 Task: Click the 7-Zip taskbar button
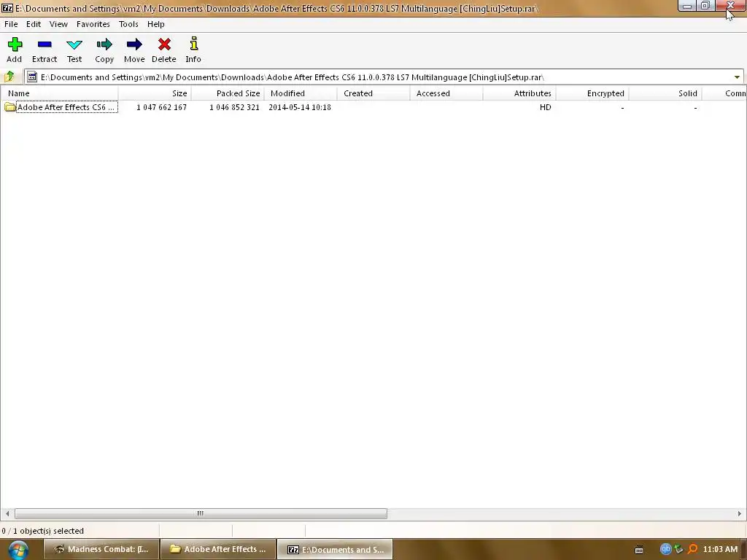[x=335, y=549]
